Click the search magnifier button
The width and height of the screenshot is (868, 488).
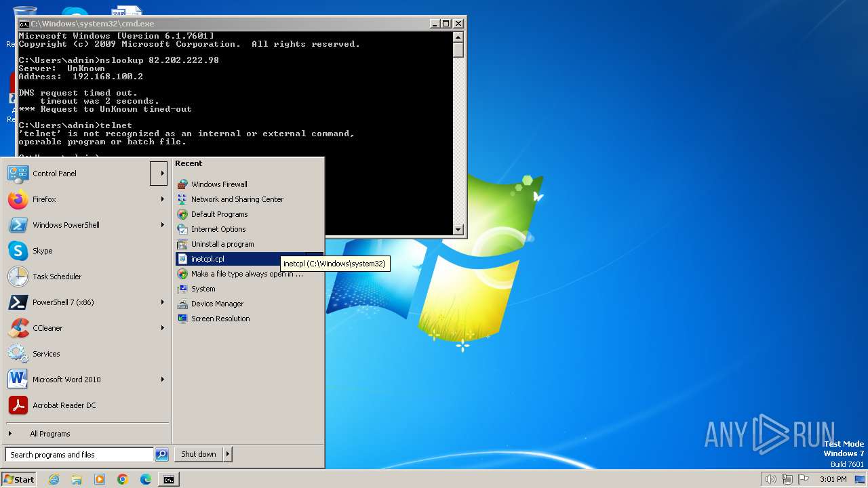pos(161,455)
